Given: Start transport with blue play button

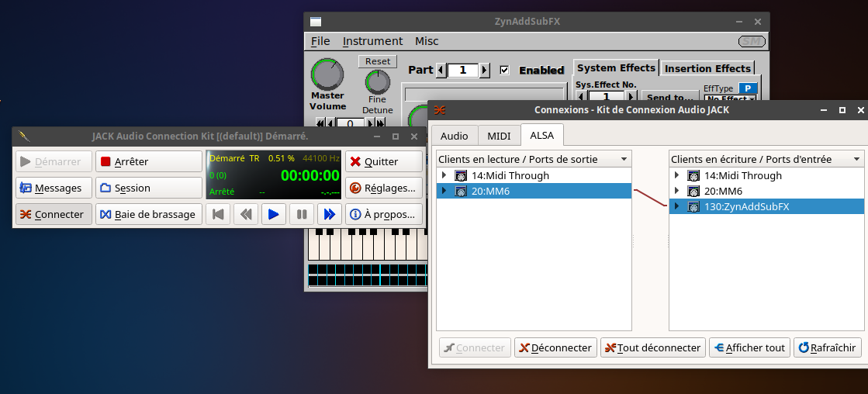Looking at the screenshot, I should click(274, 214).
